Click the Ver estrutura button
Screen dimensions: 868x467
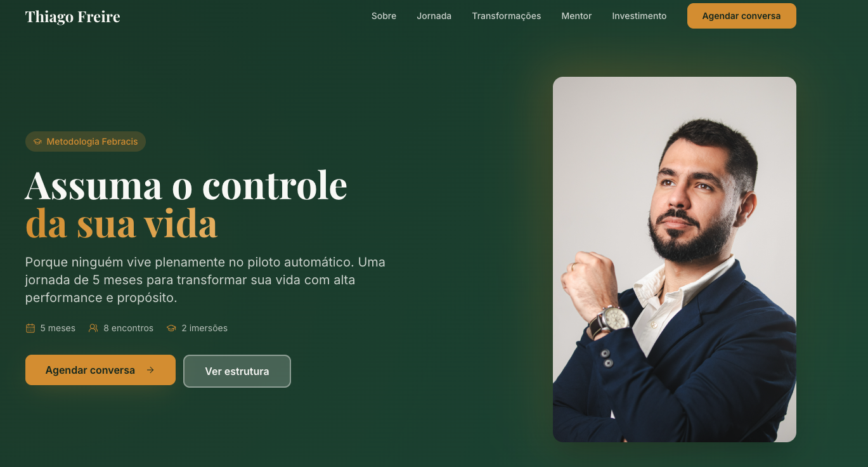pyautogui.click(x=237, y=371)
